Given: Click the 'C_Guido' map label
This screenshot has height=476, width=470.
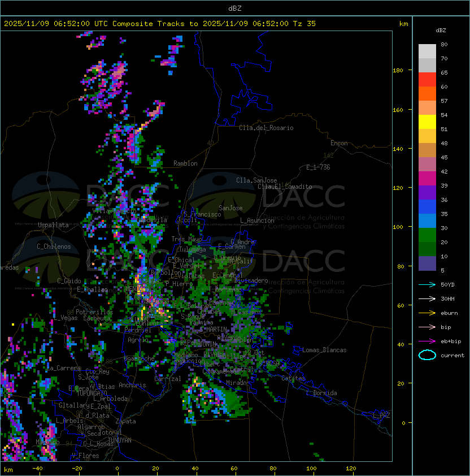Looking at the screenshot, I should [69, 281].
